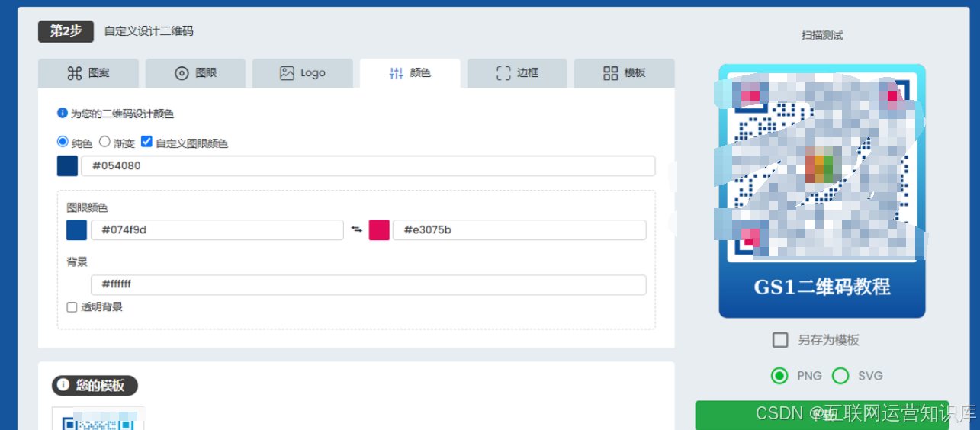Switch to the 图眼 eye tab

click(x=196, y=73)
